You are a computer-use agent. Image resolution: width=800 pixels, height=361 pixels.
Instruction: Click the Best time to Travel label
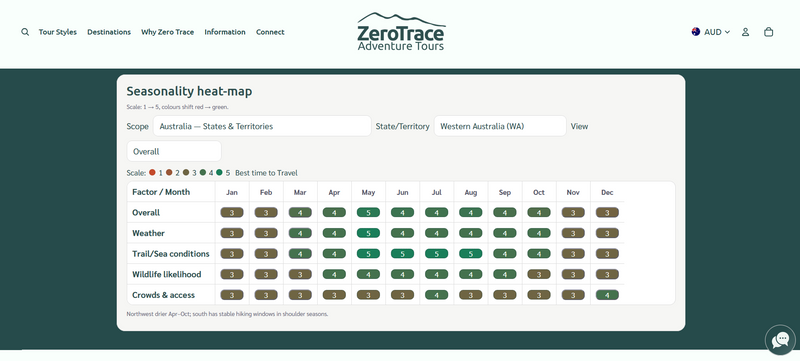[266, 173]
